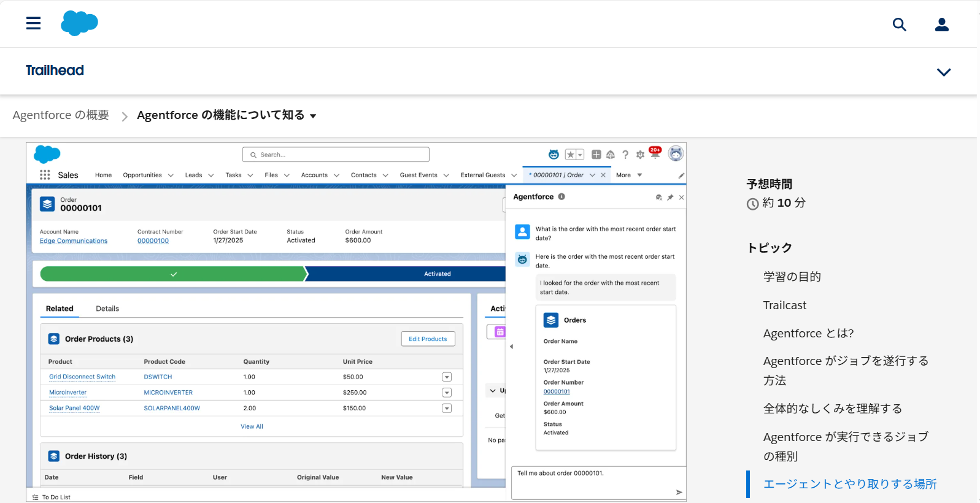
Task: Click the Salesforce cloud logo in header
Action: pos(79,23)
